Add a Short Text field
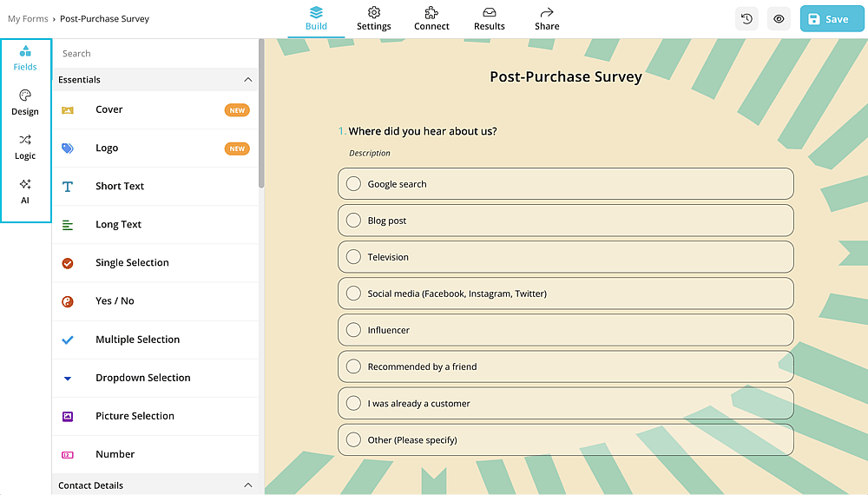The width and height of the screenshot is (868, 495). pos(155,186)
